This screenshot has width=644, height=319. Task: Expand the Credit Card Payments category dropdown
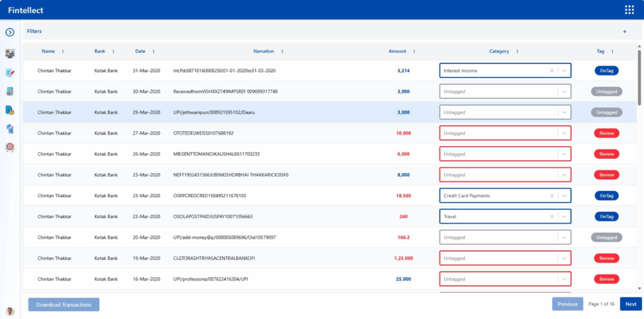[564, 196]
